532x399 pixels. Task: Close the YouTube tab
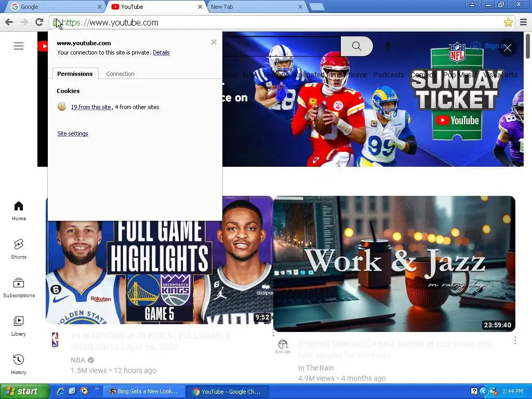[200, 6]
